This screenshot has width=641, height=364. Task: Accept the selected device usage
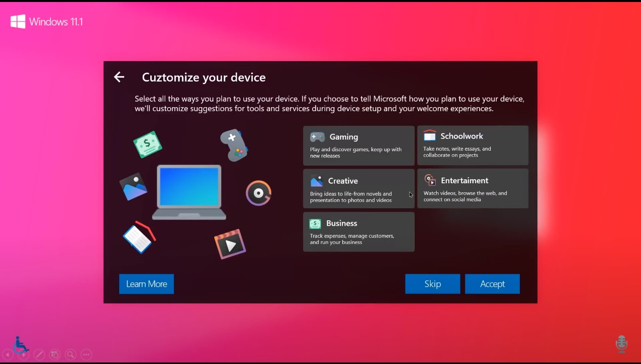pyautogui.click(x=492, y=284)
